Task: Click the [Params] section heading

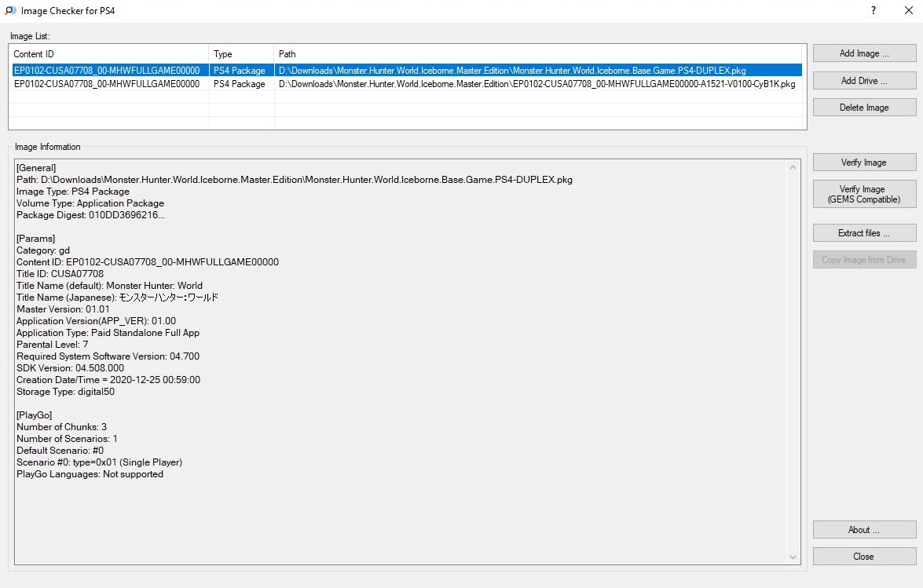Action: point(36,239)
